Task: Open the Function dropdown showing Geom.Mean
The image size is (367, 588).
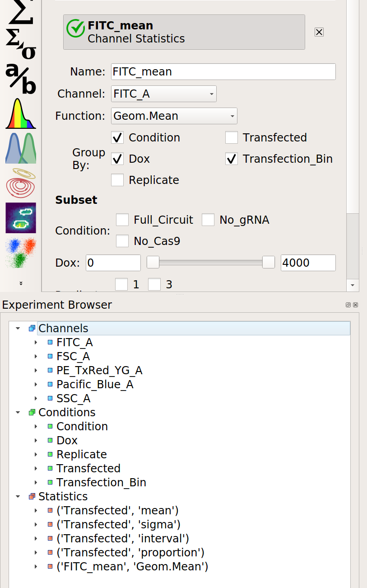Action: pyautogui.click(x=174, y=116)
